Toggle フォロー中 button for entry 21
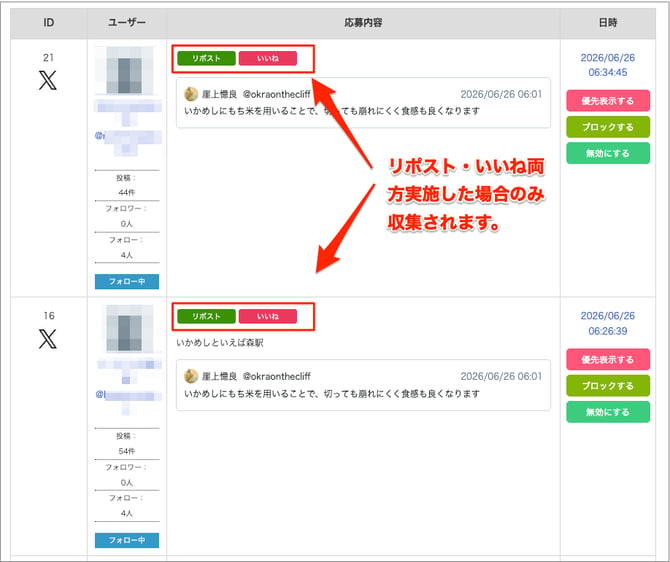The width and height of the screenshot is (670, 562). pyautogui.click(x=127, y=282)
